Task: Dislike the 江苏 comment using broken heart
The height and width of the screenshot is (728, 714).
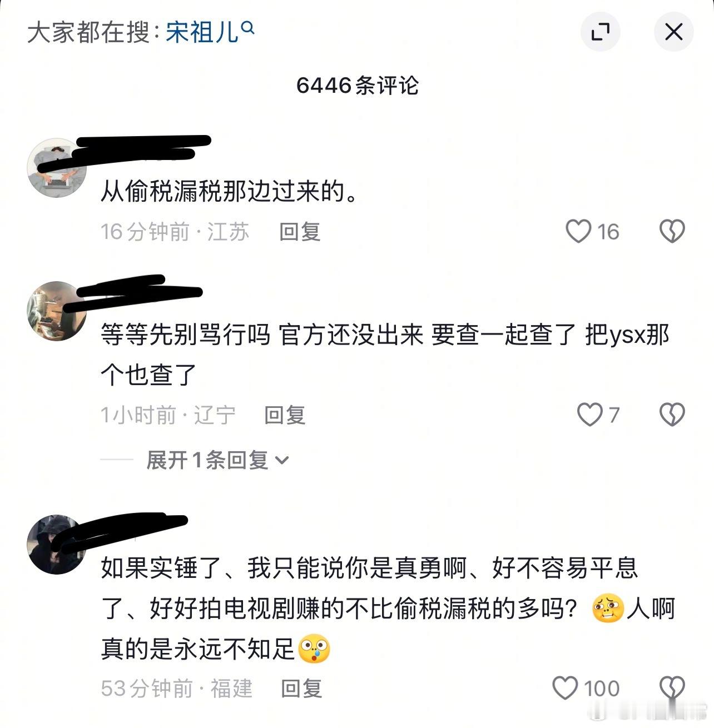Action: click(x=672, y=231)
